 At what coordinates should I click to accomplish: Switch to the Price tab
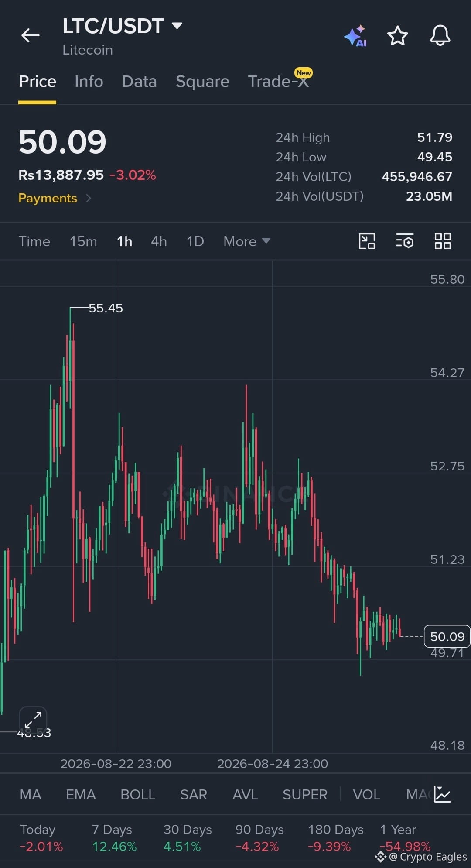(38, 82)
